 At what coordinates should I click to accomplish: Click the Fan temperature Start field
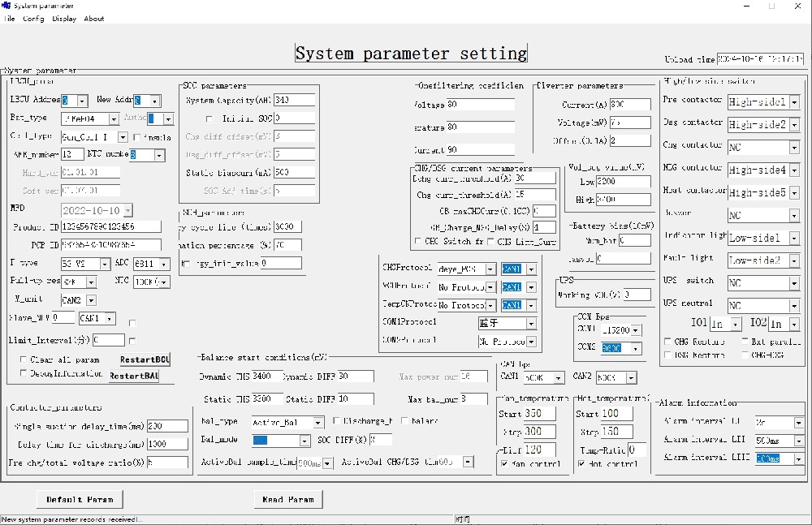[x=540, y=413]
